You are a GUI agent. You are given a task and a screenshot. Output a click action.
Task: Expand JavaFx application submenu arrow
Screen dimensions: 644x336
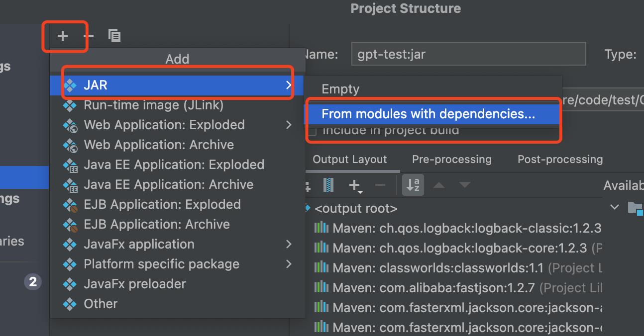pyautogui.click(x=289, y=244)
